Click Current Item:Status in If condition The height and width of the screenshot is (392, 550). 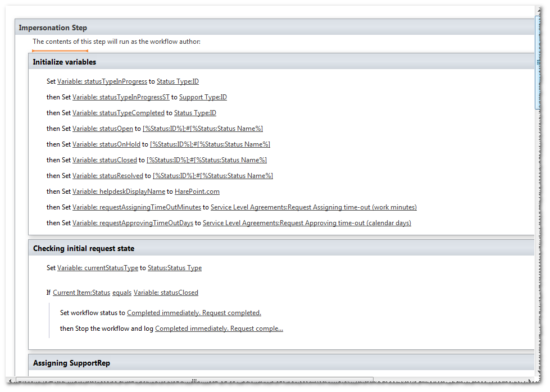coord(81,293)
